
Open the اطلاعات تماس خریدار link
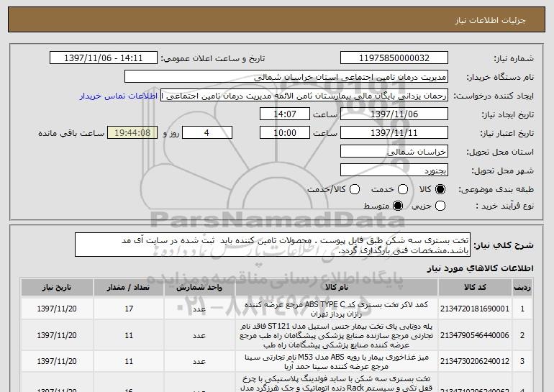coord(119,96)
